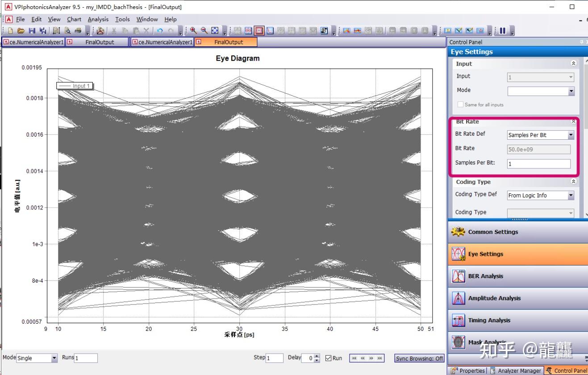Open the Bit Rate Def dropdown
This screenshot has width=588, height=375.
571,135
